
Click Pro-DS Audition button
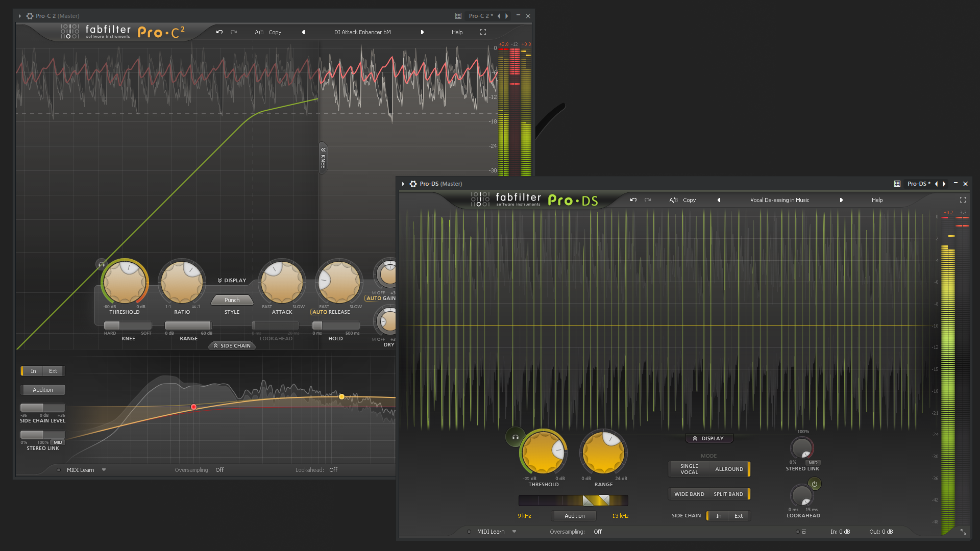coord(574,516)
